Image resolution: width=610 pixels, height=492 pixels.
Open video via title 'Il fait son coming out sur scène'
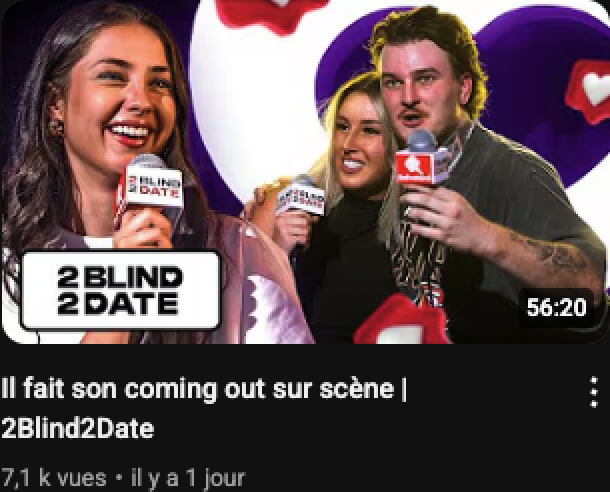(x=204, y=389)
